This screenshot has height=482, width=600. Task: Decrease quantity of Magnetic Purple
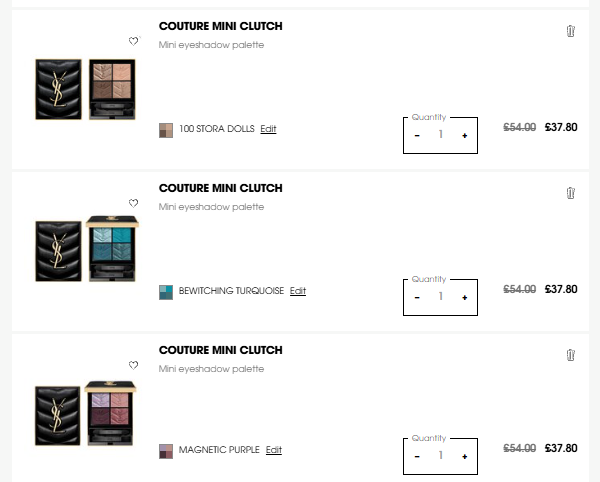(417, 456)
